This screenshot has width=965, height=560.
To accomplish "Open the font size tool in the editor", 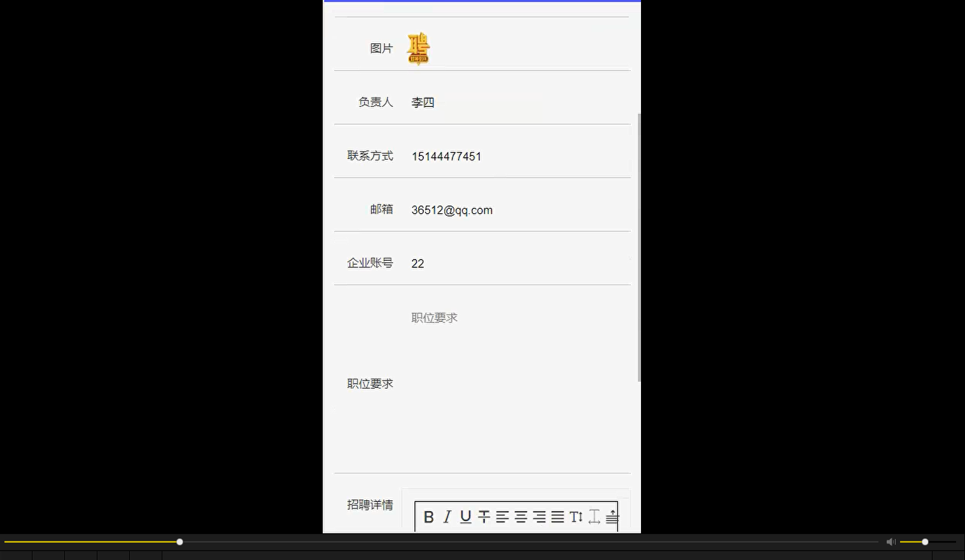I will [576, 517].
